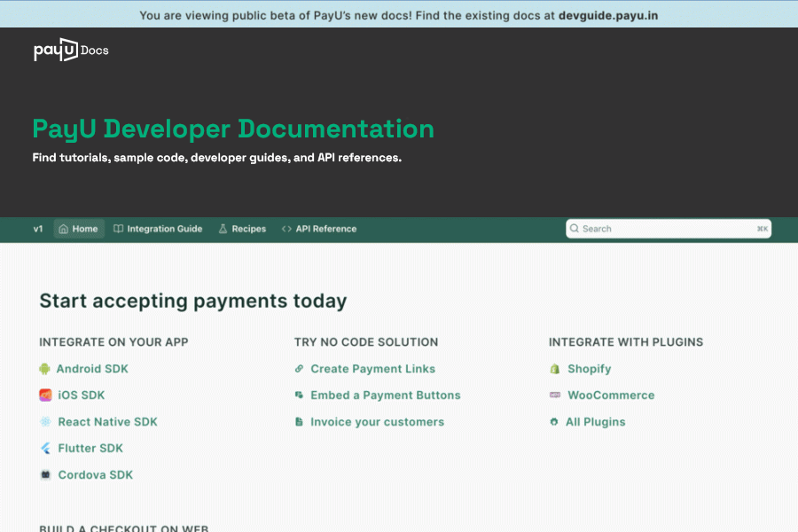The height and width of the screenshot is (532, 798).
Task: Click the Android SDK robot icon
Action: (x=44, y=369)
